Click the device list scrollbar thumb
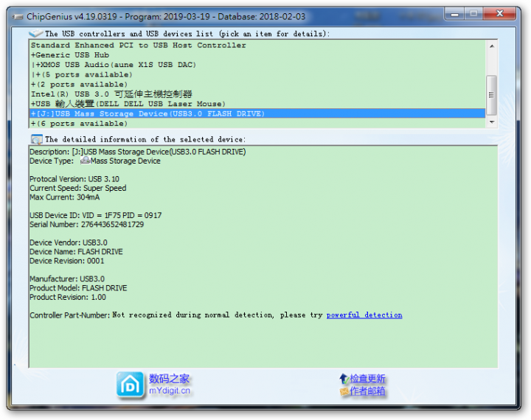The height and width of the screenshot is (420, 531). click(x=492, y=95)
